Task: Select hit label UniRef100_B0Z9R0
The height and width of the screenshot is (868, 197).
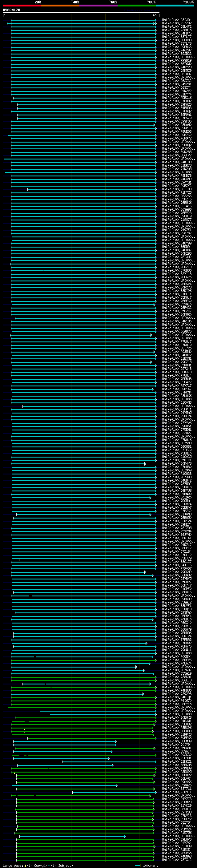Action: [x=176, y=497]
